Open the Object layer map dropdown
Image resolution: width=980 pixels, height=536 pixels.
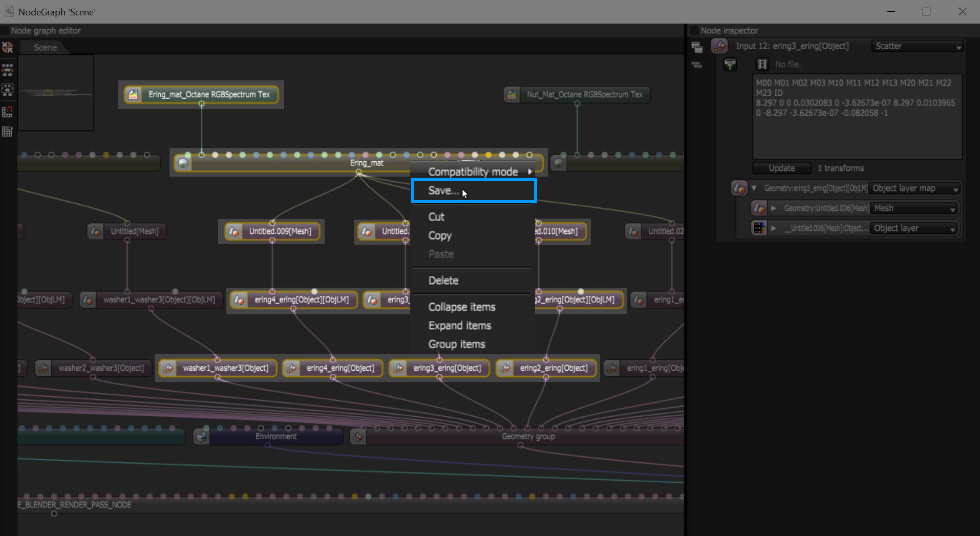pos(915,188)
